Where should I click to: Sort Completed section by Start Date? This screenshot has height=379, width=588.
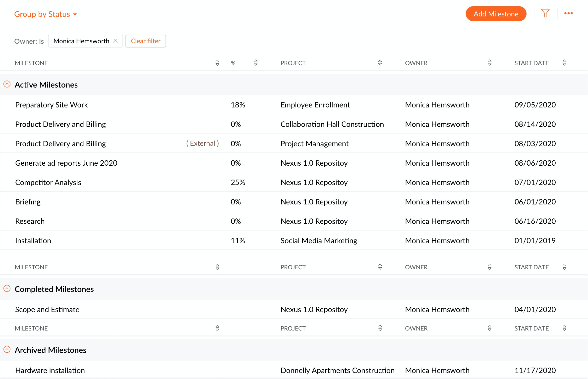(564, 267)
